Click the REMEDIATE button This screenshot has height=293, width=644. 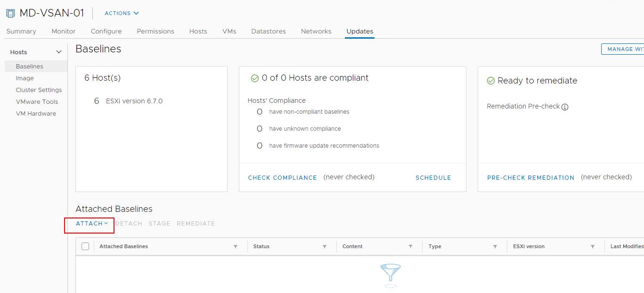(x=196, y=224)
